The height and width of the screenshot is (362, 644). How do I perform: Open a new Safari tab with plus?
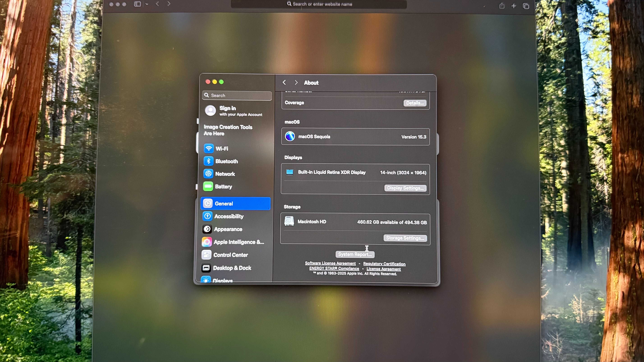[514, 6]
